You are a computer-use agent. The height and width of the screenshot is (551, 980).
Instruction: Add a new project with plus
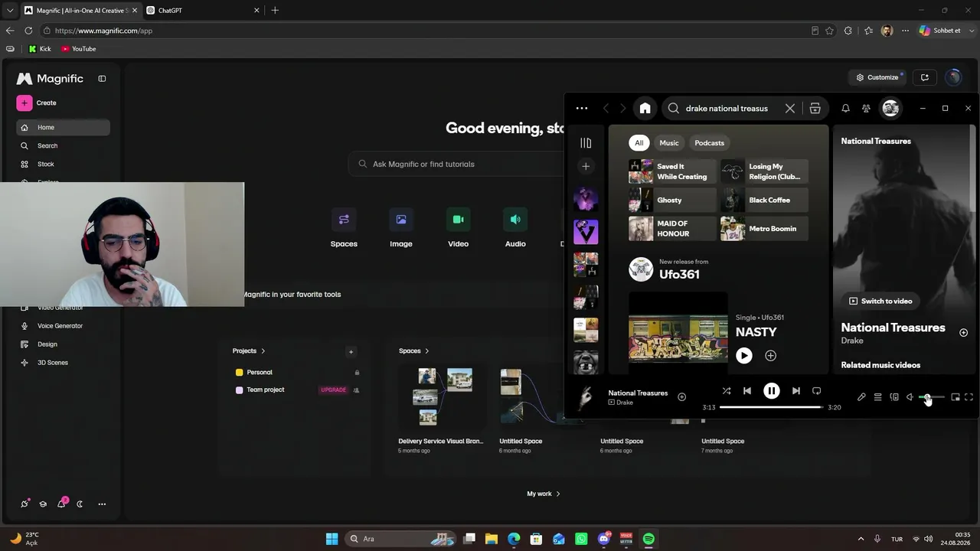[351, 352]
